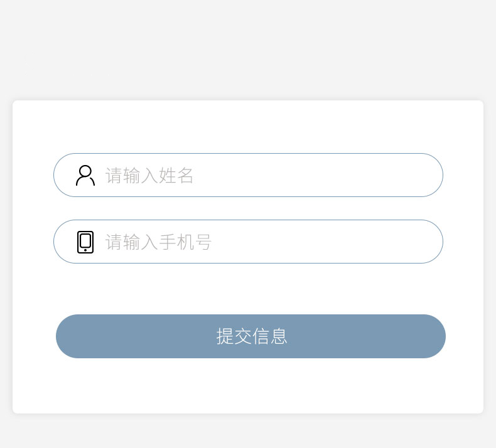Focus the 请输入手机号 phone field
The height and width of the screenshot is (448, 496).
click(249, 242)
